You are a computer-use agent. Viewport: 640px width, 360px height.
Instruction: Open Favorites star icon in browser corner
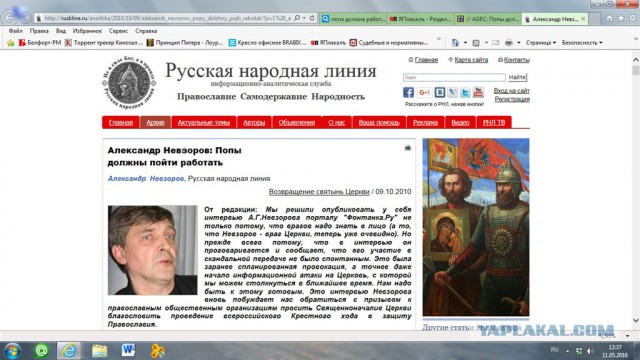point(621,18)
